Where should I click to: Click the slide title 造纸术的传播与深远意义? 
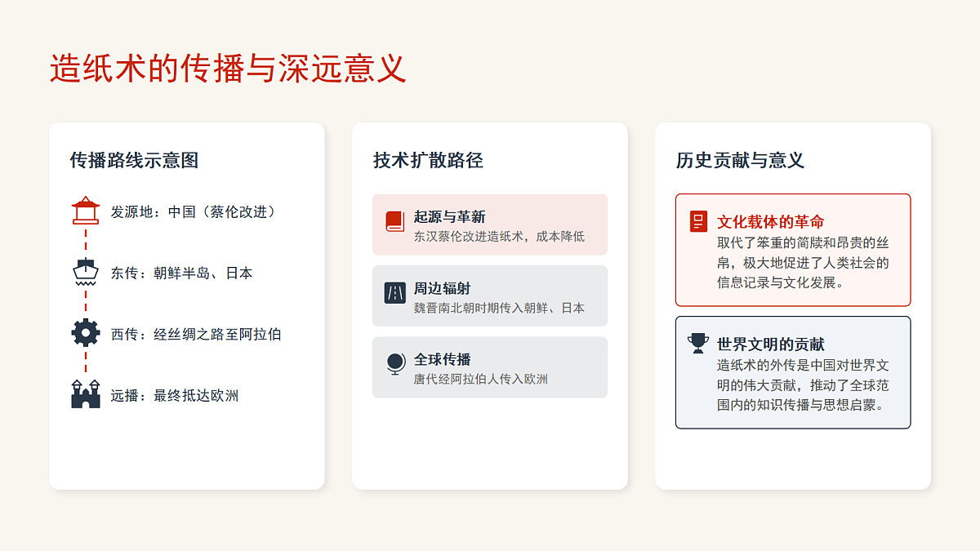pos(228,69)
